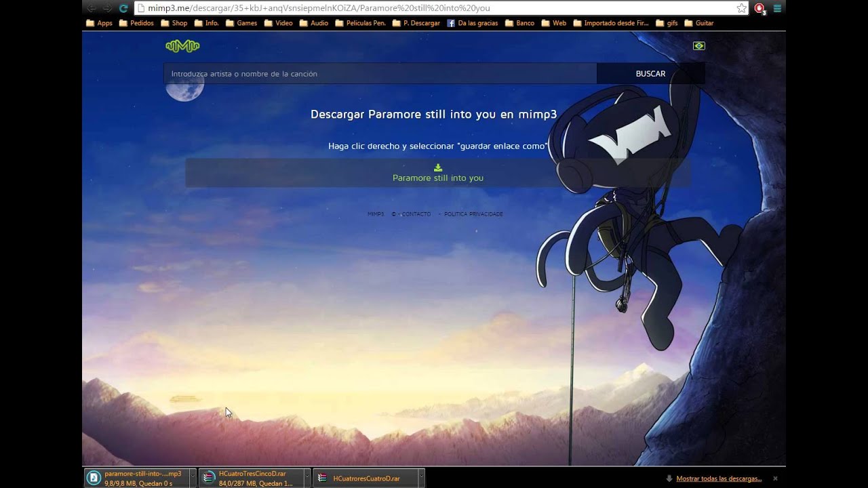
Task: Reload the page with the refresh icon
Action: pos(123,8)
